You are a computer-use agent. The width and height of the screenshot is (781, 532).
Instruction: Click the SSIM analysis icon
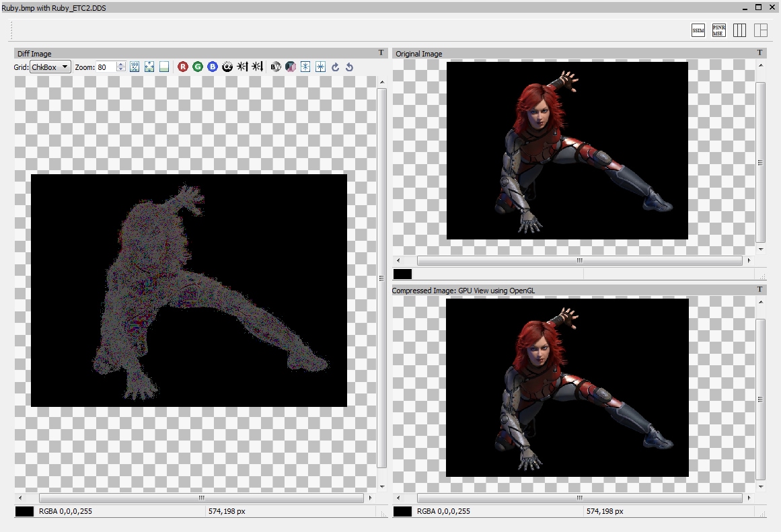(x=698, y=30)
